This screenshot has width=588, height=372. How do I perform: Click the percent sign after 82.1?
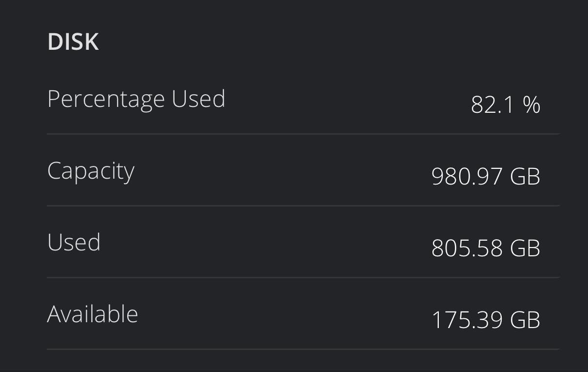[532, 105]
